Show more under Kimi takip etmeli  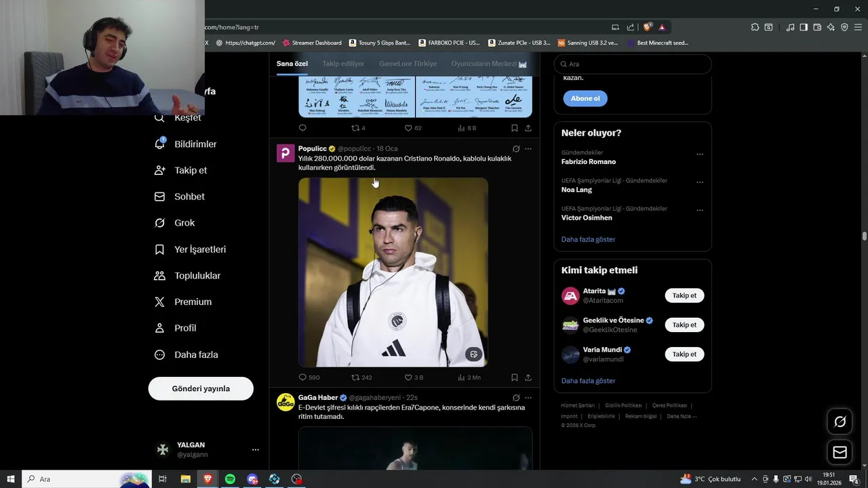tap(588, 381)
